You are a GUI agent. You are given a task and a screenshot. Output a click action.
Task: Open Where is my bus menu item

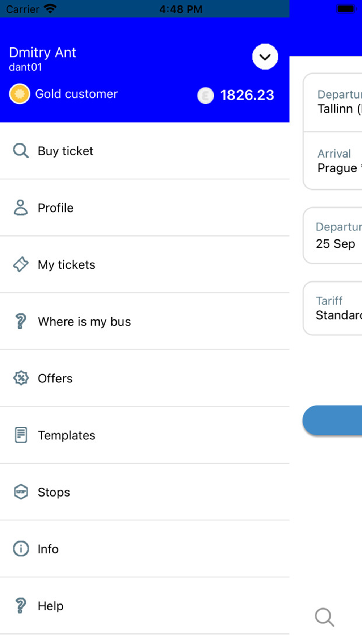pyautogui.click(x=84, y=322)
